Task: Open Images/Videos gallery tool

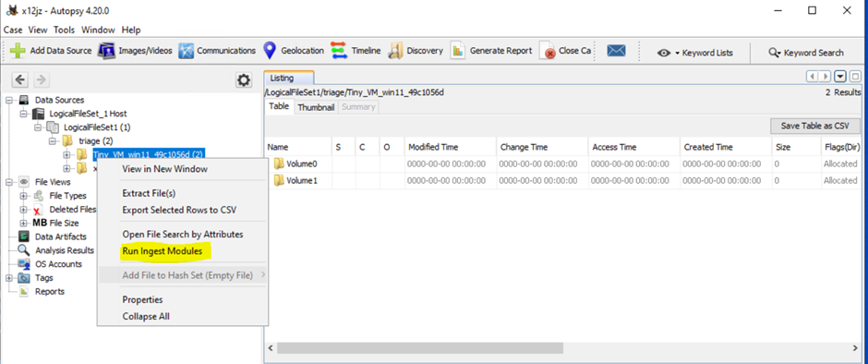Action: [x=136, y=51]
